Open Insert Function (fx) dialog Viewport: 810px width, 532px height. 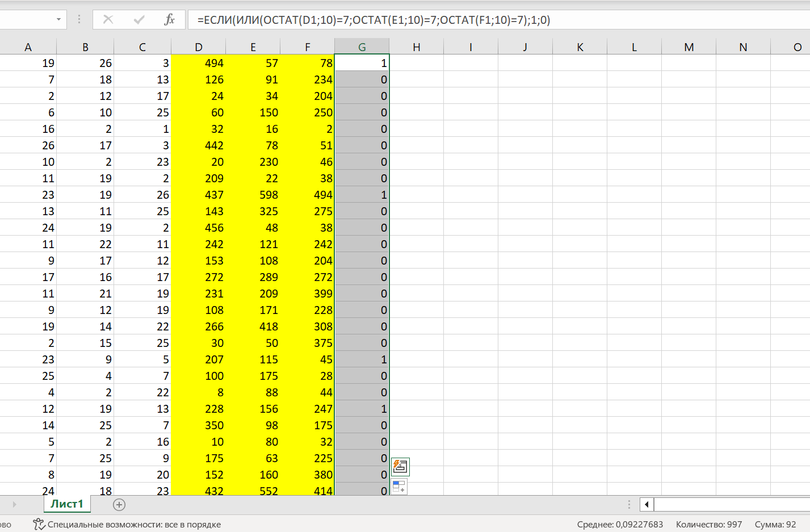coord(169,20)
